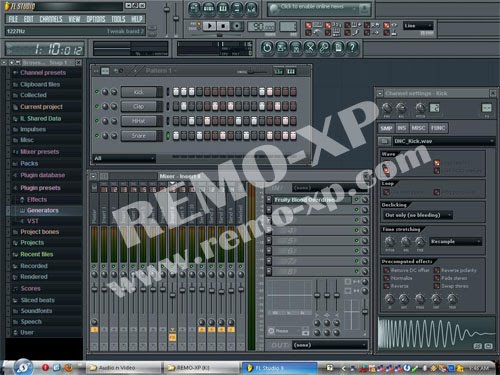This screenshot has width=500, height=375.
Task: Open the step sequencer shortcut icon
Action: 209,9
